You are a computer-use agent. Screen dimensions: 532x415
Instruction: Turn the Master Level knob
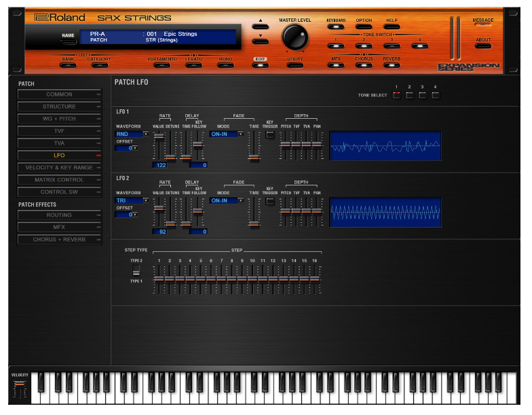tap(294, 37)
